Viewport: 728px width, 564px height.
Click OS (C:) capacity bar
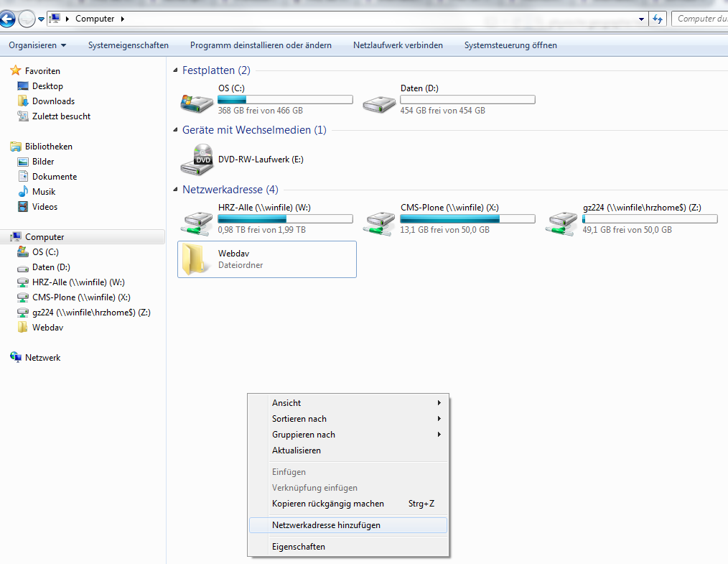(x=285, y=99)
